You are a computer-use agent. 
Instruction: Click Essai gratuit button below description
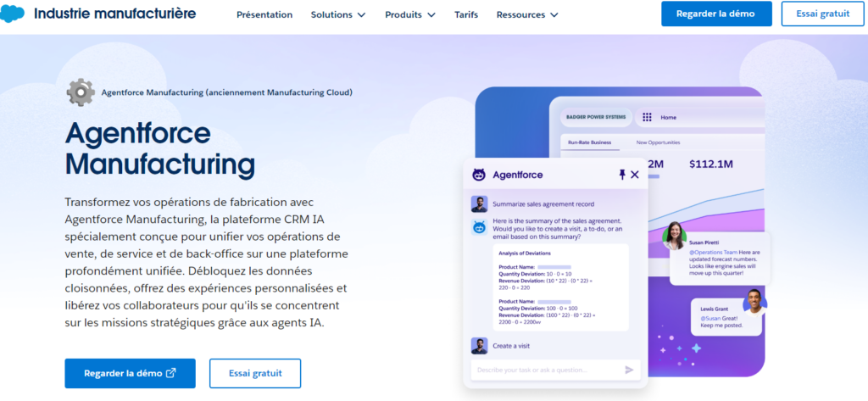pyautogui.click(x=255, y=373)
